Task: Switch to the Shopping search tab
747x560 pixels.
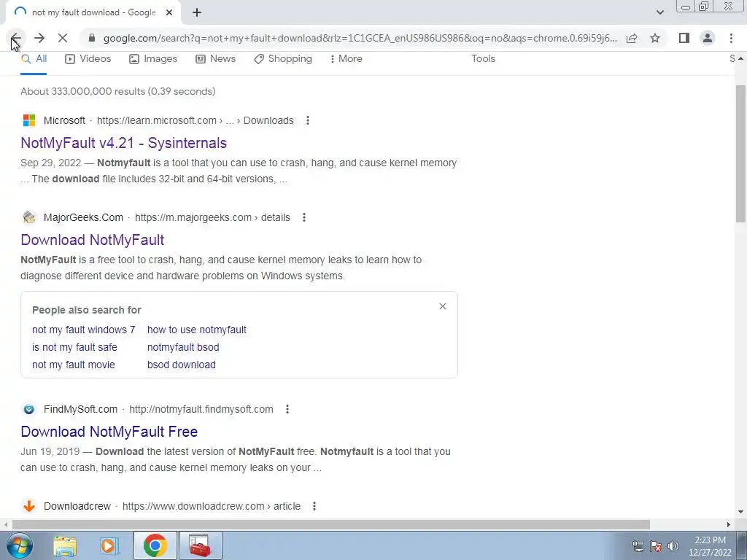Action: click(x=283, y=58)
